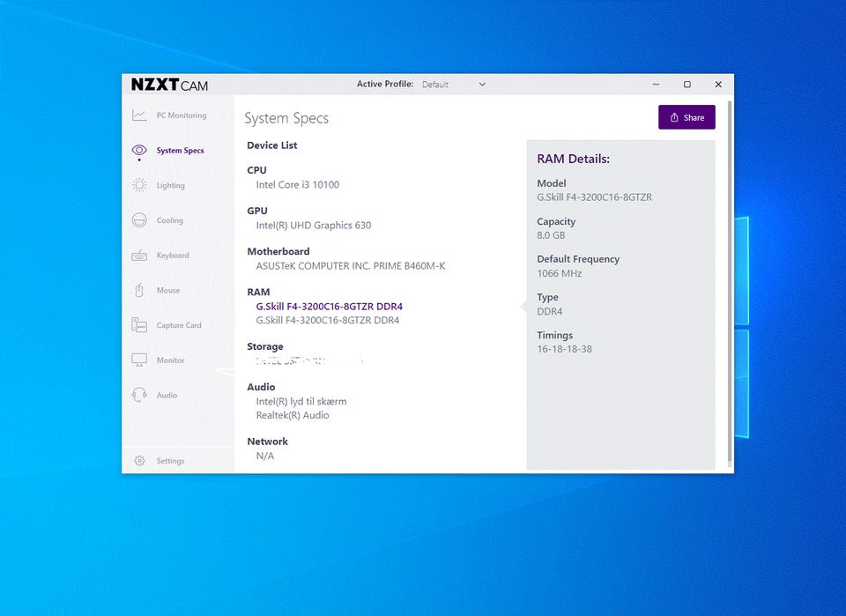The height and width of the screenshot is (616, 846).
Task: Select the second G.Skill RAM entry
Action: (x=328, y=321)
